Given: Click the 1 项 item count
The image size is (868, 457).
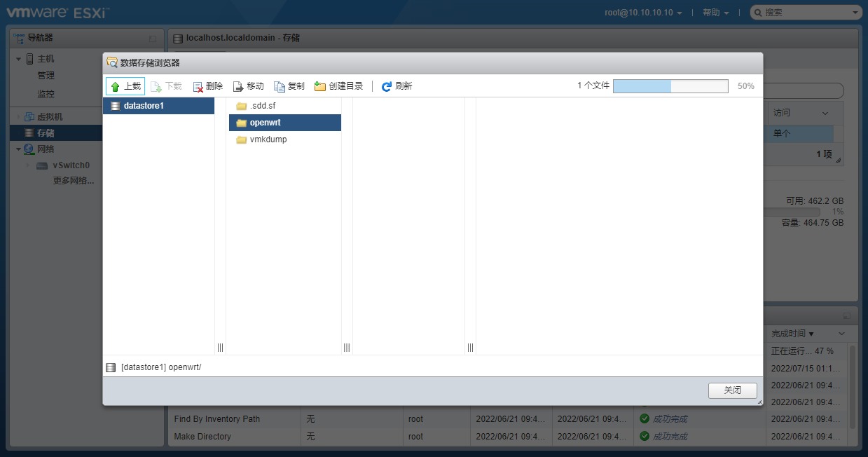Looking at the screenshot, I should [824, 154].
